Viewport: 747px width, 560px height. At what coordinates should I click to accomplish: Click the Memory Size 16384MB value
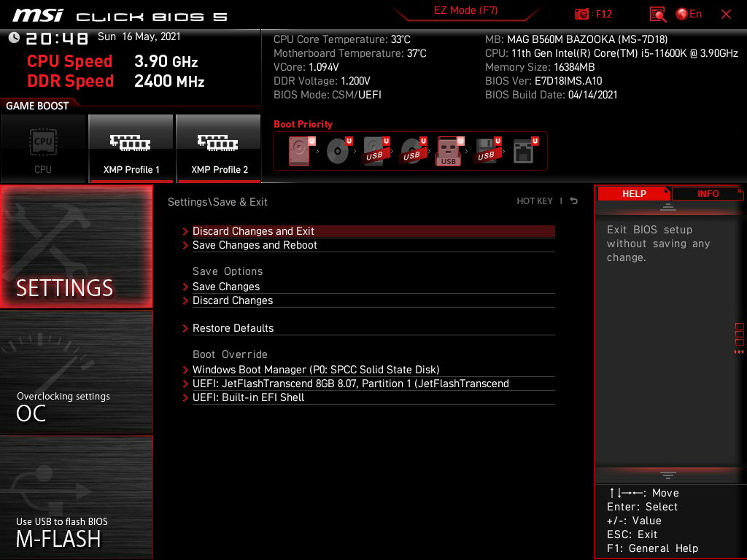tap(574, 67)
